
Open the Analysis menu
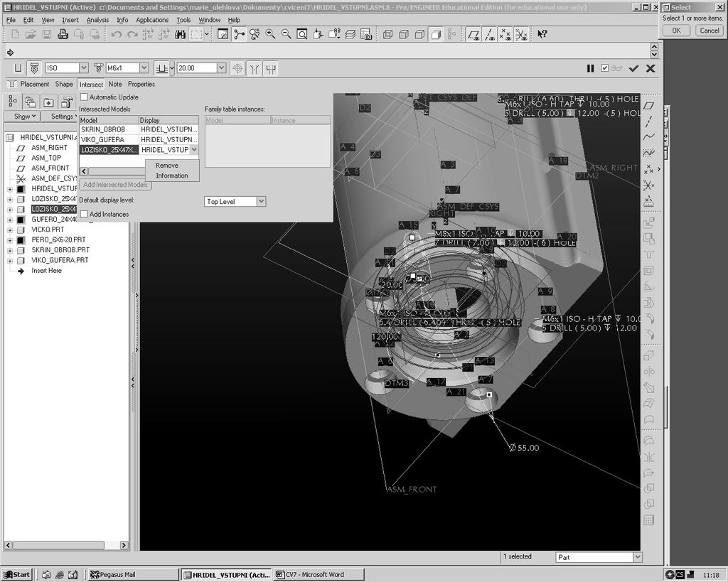[97, 20]
